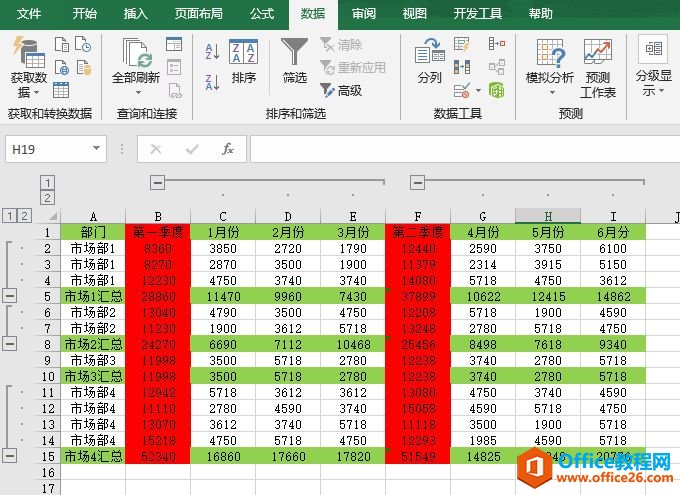The image size is (680, 495).
Task: Open the 文件 tab
Action: (x=29, y=14)
